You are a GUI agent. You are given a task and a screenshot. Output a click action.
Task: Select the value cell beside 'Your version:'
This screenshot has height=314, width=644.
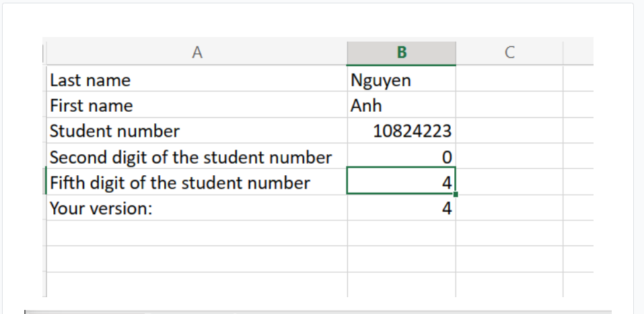click(402, 208)
